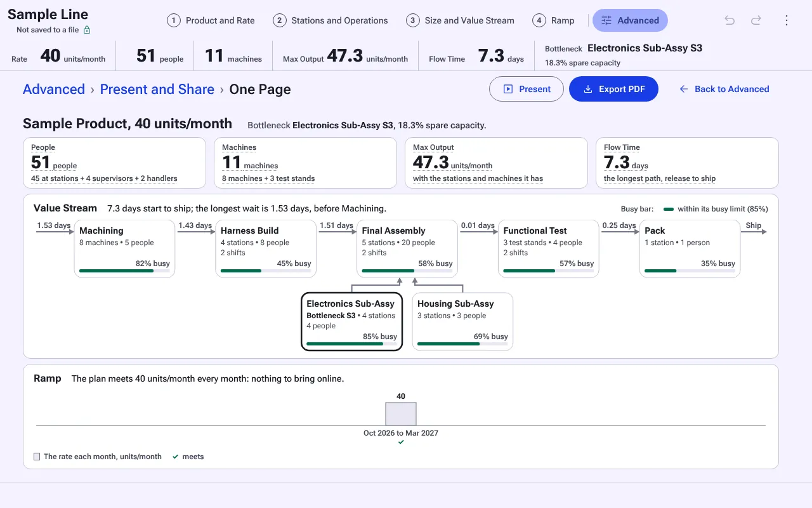
Task: Select the Electronics Sub-Assy bottleneck card
Action: point(352,321)
